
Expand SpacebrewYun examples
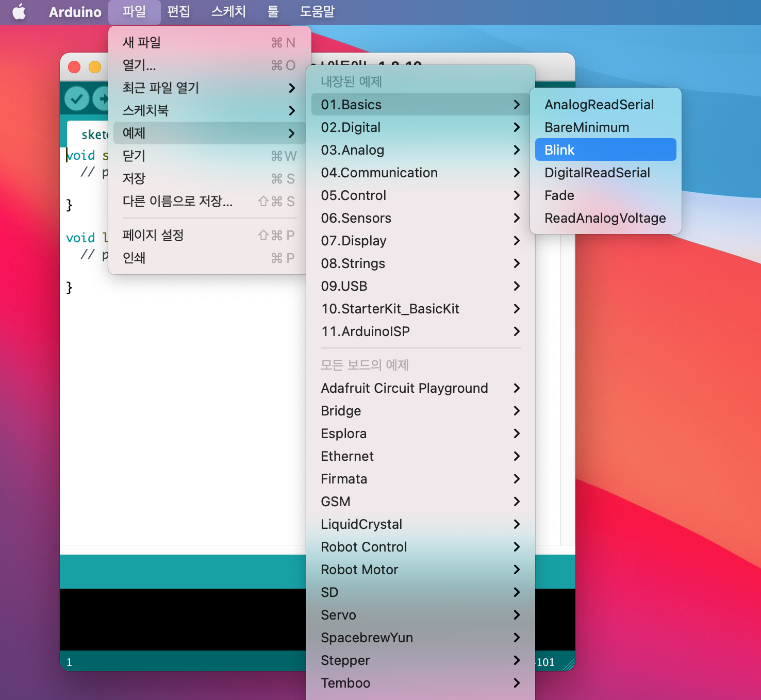(x=421, y=638)
